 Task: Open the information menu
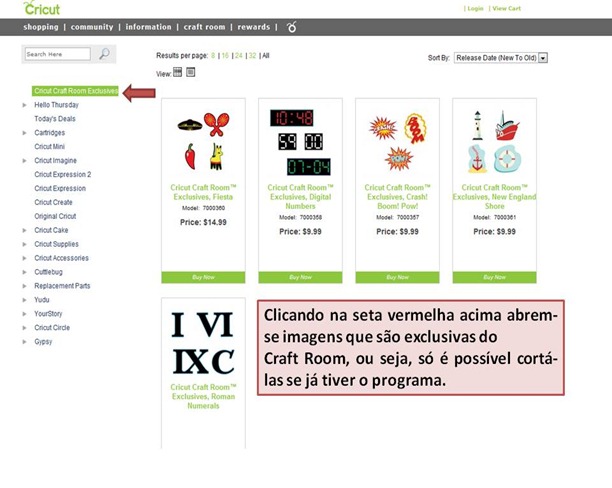[148, 27]
